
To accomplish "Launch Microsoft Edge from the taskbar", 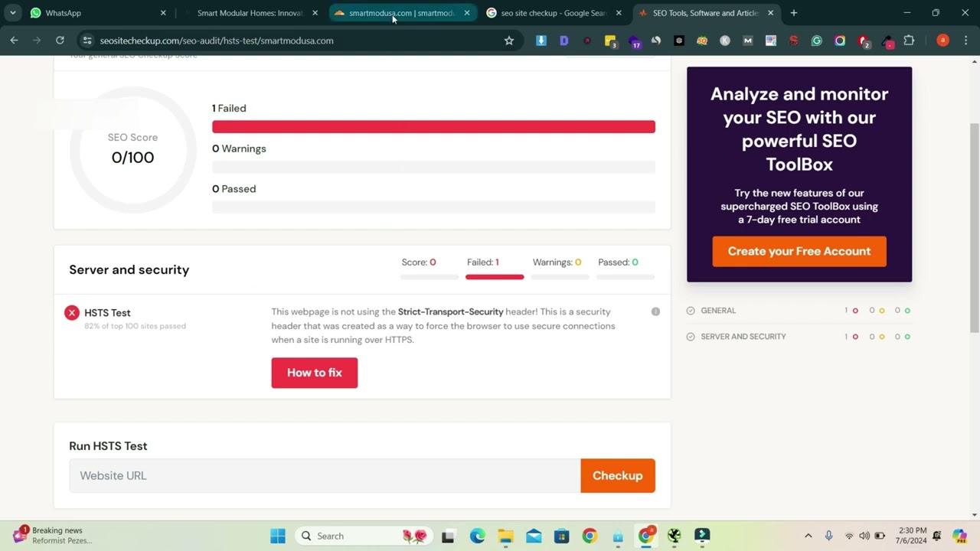I will 477,536.
